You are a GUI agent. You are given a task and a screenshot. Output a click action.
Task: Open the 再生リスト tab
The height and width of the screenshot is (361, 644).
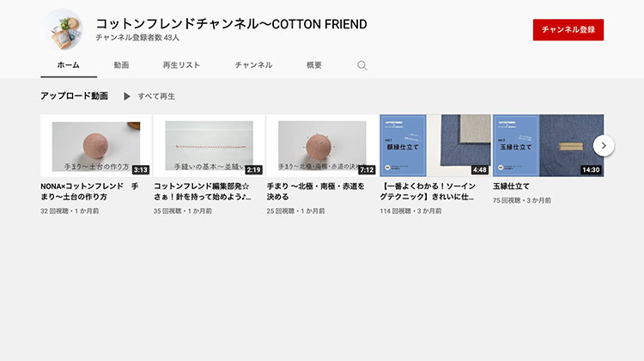[x=181, y=65]
